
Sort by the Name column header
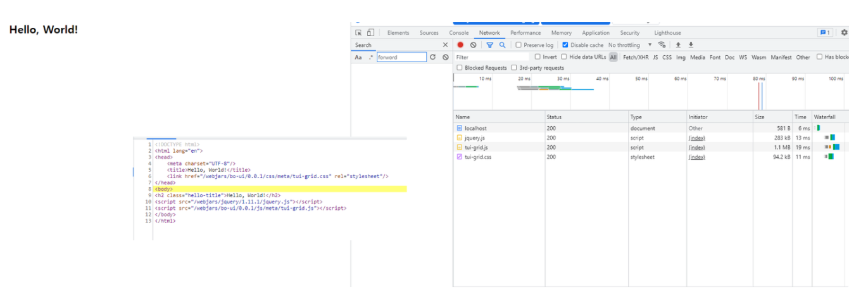(x=499, y=117)
